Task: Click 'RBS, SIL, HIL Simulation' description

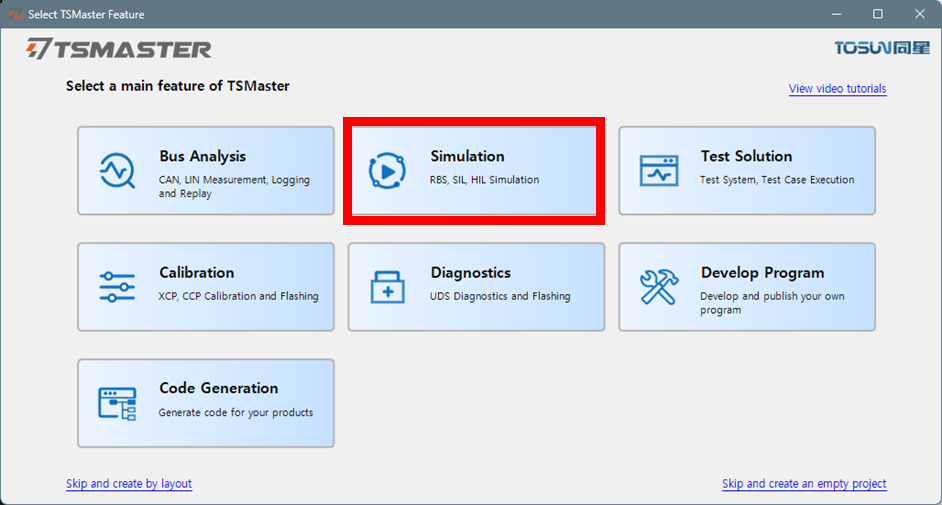Action: [x=484, y=180]
